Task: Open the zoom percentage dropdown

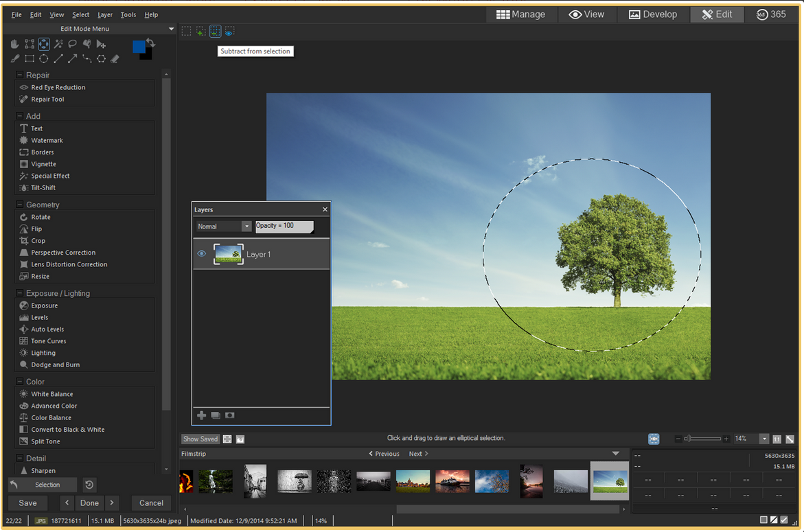Action: pos(763,439)
